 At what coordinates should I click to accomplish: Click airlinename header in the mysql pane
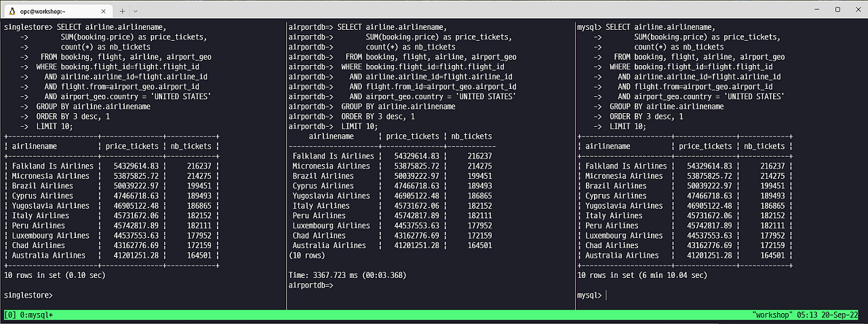pyautogui.click(x=607, y=146)
